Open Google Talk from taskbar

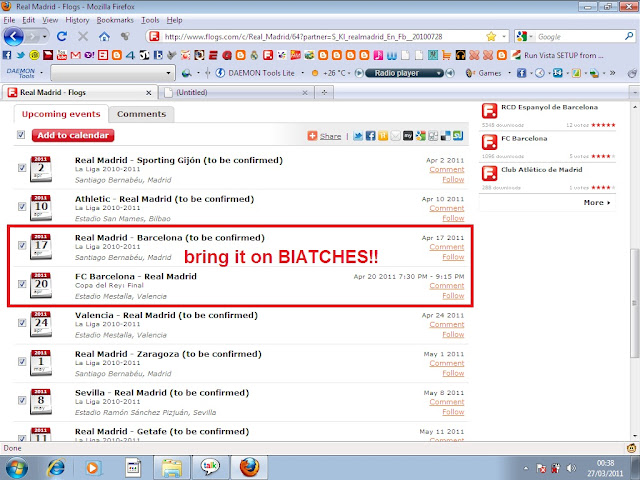pyautogui.click(x=210, y=467)
